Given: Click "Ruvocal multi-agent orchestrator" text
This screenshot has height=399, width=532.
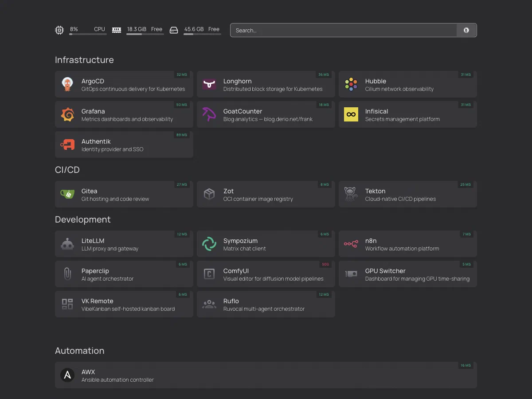Looking at the screenshot, I should 264,309.
